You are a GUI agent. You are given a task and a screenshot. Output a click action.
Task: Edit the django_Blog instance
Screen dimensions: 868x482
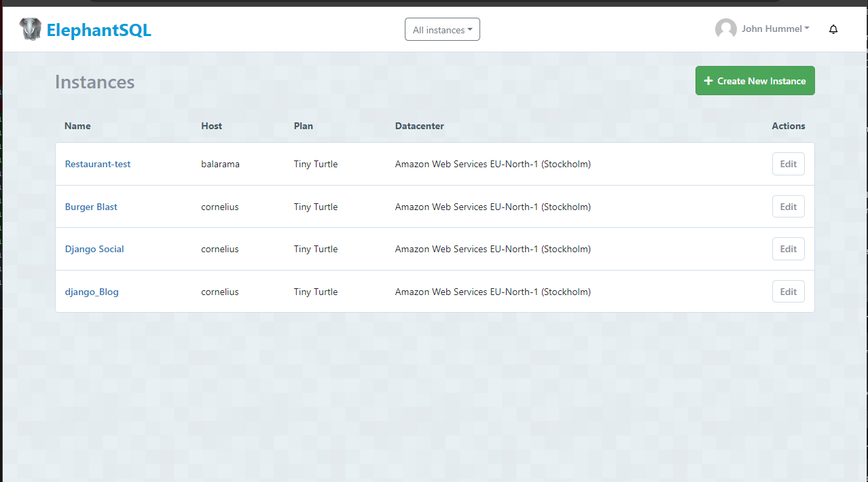pyautogui.click(x=788, y=292)
